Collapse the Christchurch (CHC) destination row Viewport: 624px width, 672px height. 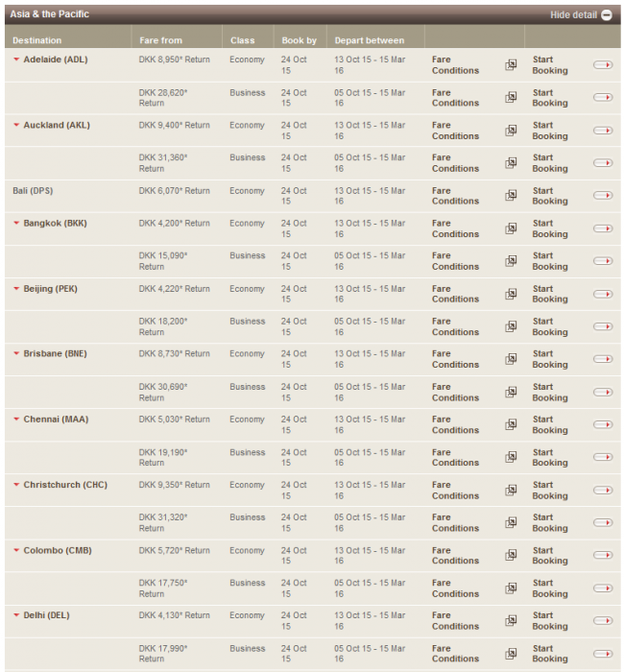[x=16, y=485]
